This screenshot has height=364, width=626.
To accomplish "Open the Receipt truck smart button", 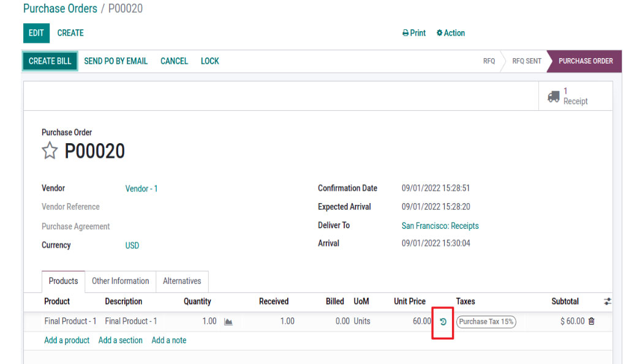I will coord(575,96).
